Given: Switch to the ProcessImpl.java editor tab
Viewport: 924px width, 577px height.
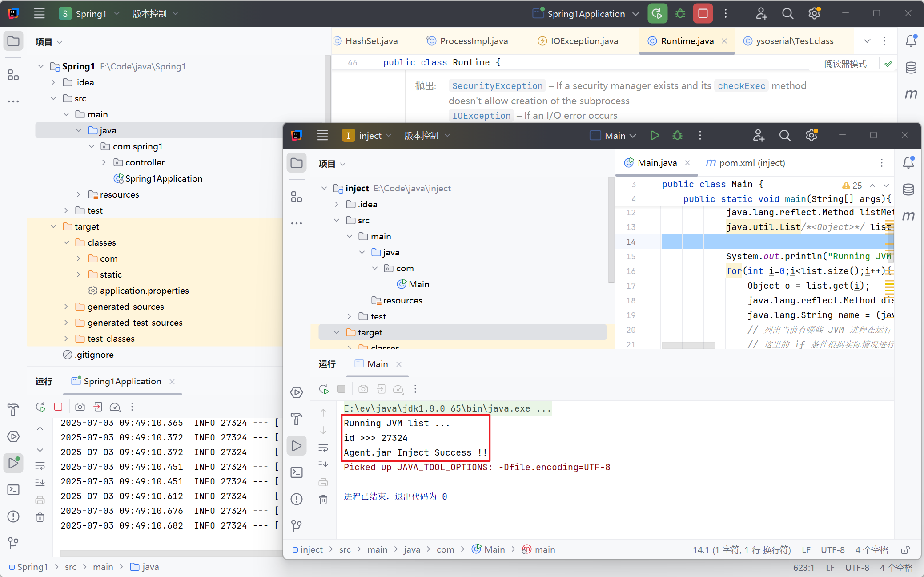Looking at the screenshot, I should (467, 41).
